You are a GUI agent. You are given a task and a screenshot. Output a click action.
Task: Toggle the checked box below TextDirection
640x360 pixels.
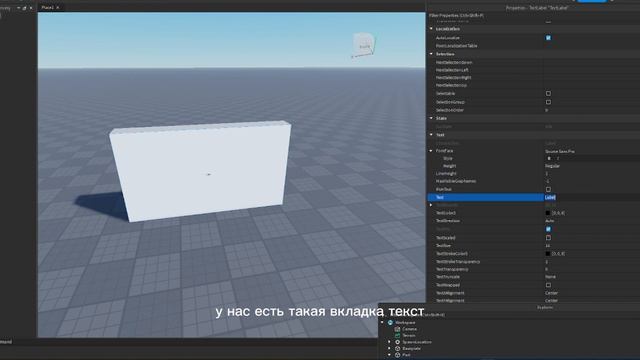click(x=548, y=229)
